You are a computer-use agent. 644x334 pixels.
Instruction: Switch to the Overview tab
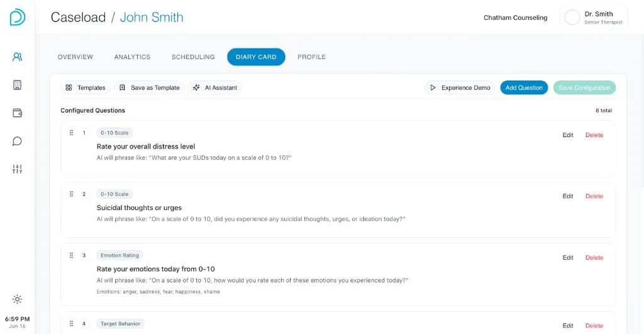pyautogui.click(x=75, y=57)
